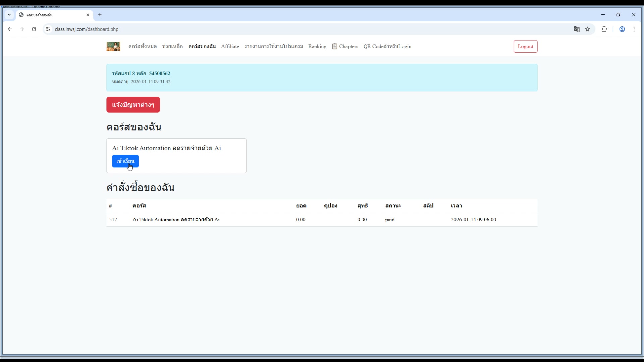Click the browser back arrow

click(10, 29)
